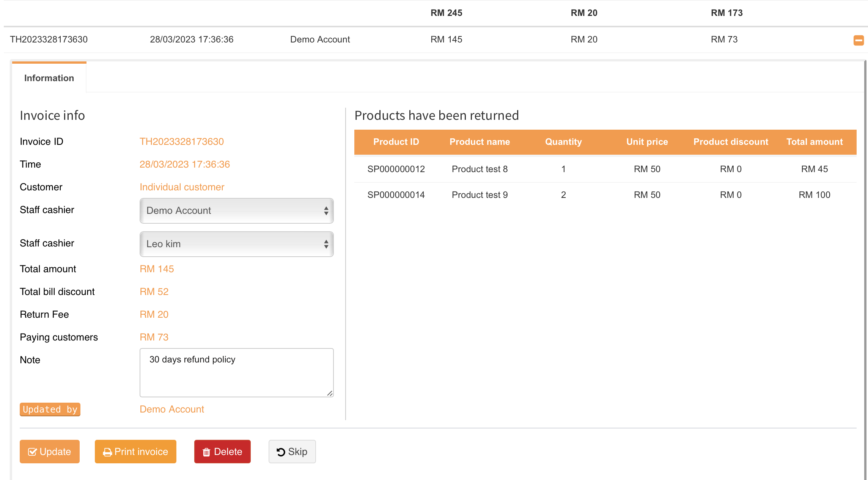Viewport: 868px width, 480px height.
Task: Click the printer icon on Print invoice
Action: [x=107, y=452]
